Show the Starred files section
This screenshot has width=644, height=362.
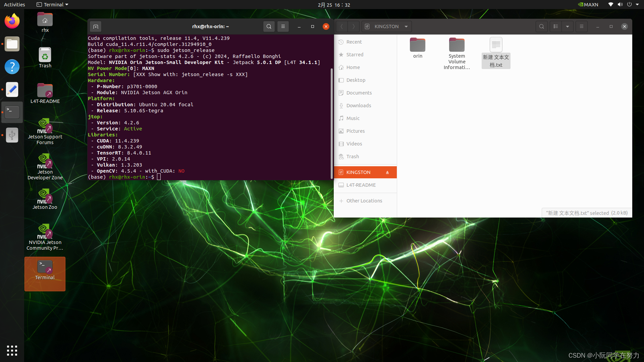pos(355,54)
